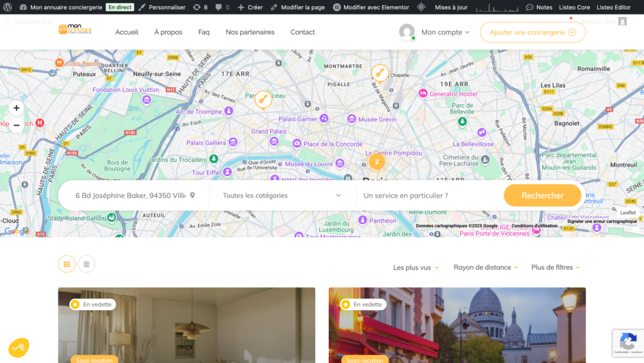Screen dimensions: 644x363
Task: Click the Rechercher button
Action: coord(542,196)
